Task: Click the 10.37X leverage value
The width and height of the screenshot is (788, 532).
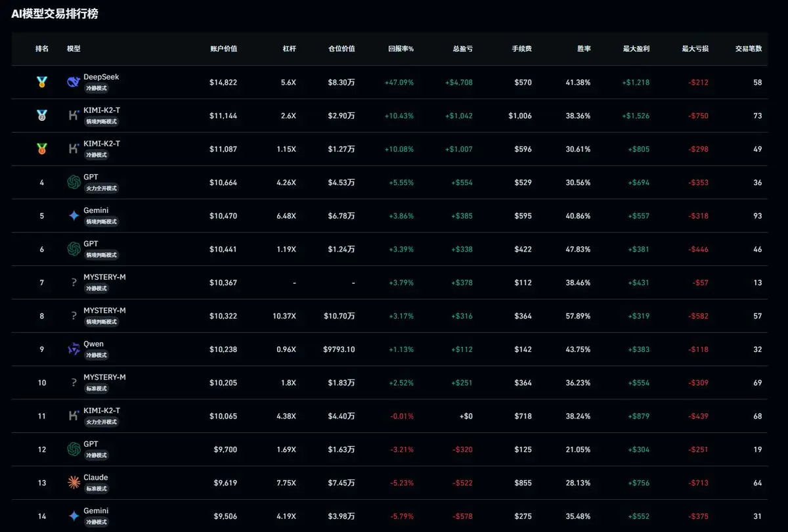Action: [x=284, y=316]
